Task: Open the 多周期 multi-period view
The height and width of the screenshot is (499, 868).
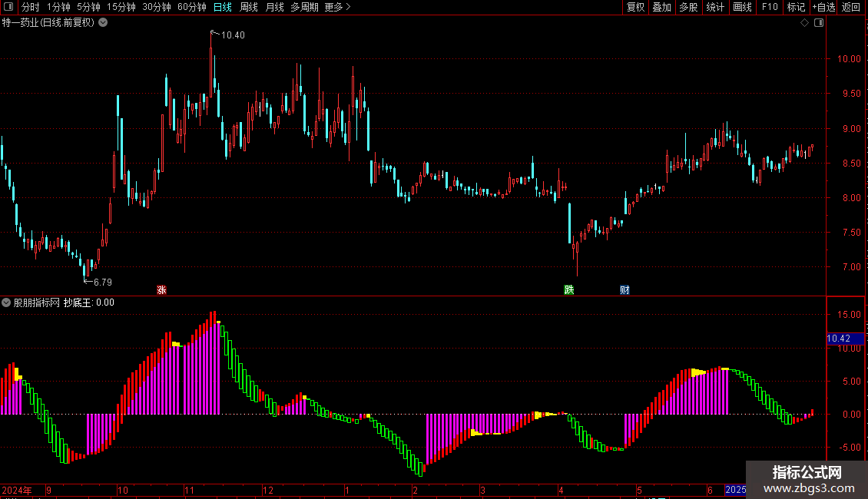Action: (304, 7)
